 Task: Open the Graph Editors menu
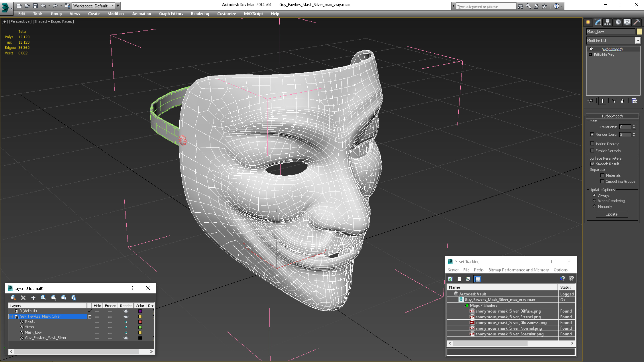pyautogui.click(x=171, y=14)
